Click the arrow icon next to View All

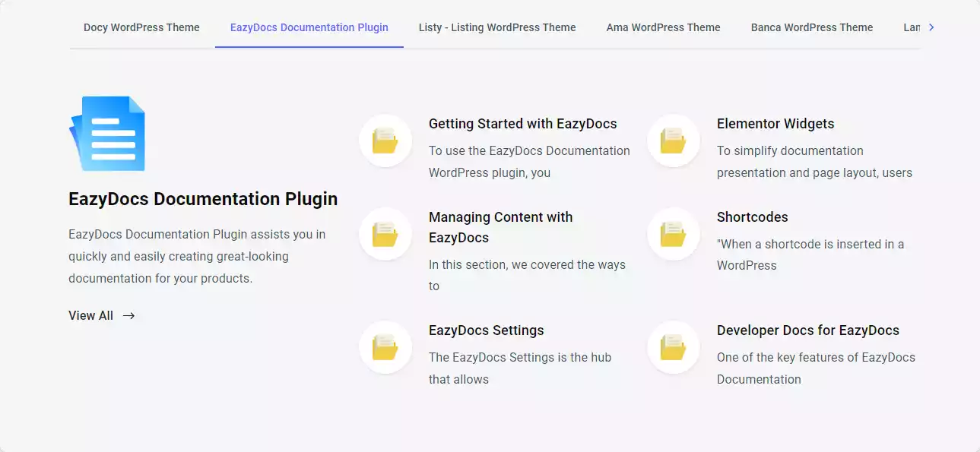[x=128, y=315]
